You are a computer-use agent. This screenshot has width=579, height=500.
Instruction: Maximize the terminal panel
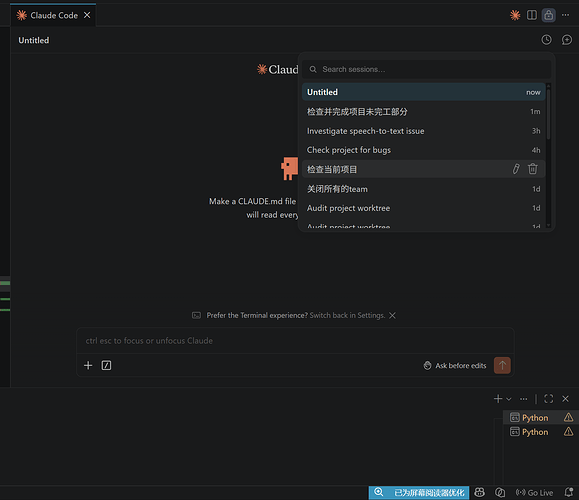click(549, 399)
